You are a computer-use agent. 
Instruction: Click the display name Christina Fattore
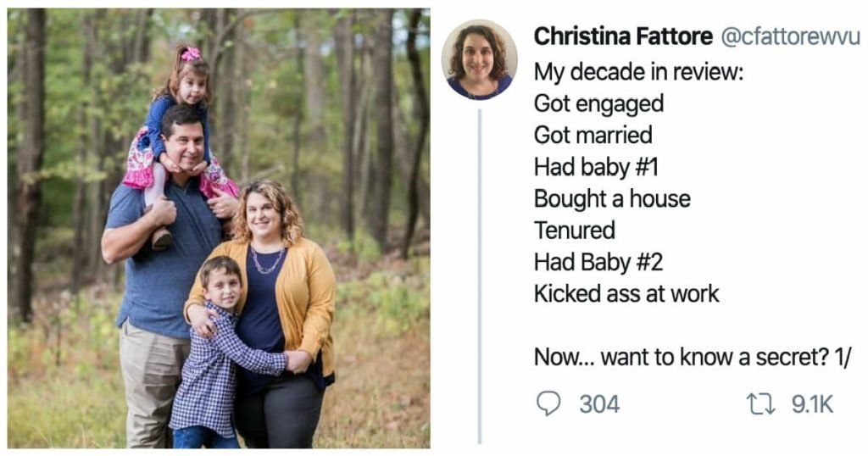tap(623, 36)
